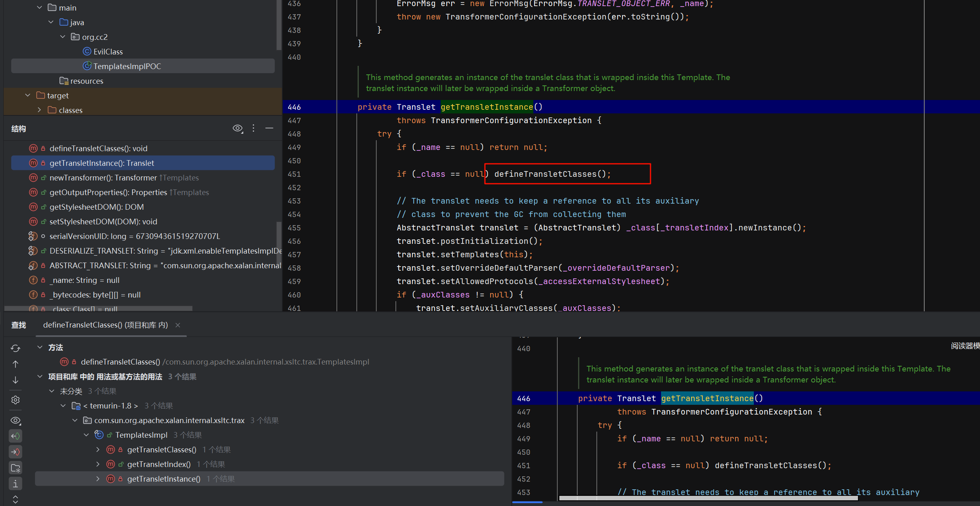Collapse the main folder in project tree
Viewport: 980px width, 506px height.
[39, 8]
